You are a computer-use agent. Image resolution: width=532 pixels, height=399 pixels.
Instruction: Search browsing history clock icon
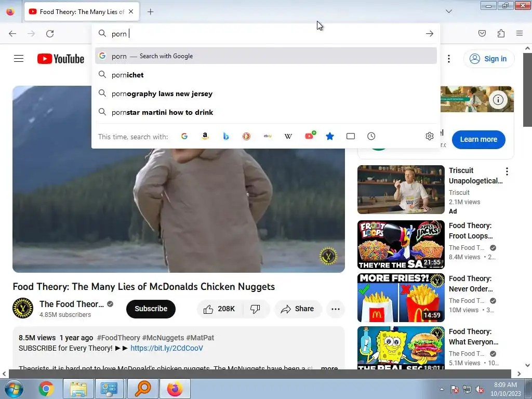pyautogui.click(x=371, y=136)
